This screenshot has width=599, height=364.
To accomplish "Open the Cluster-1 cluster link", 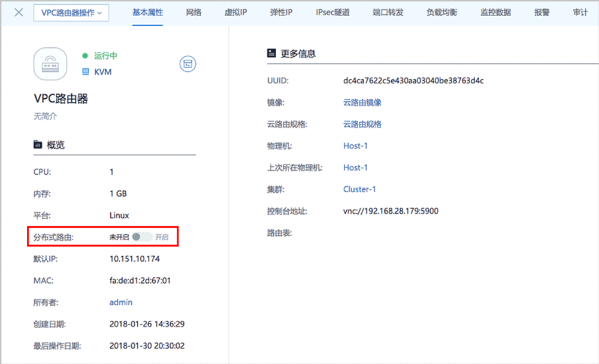I will (x=359, y=189).
